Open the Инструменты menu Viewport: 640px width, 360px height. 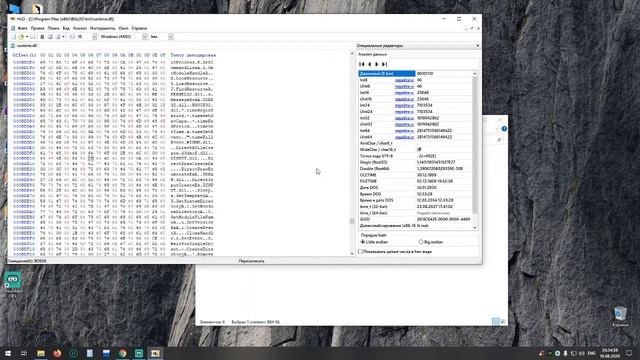click(102, 28)
